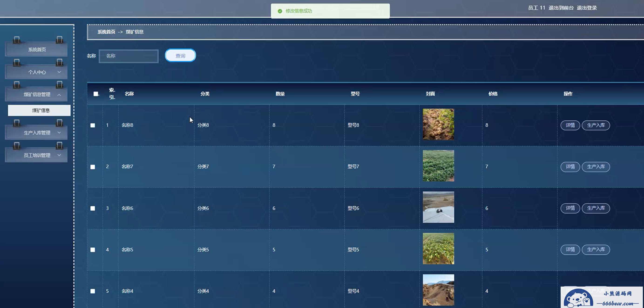Click the cover image for 名称6
Screen dimensions: 644x308
point(438,207)
